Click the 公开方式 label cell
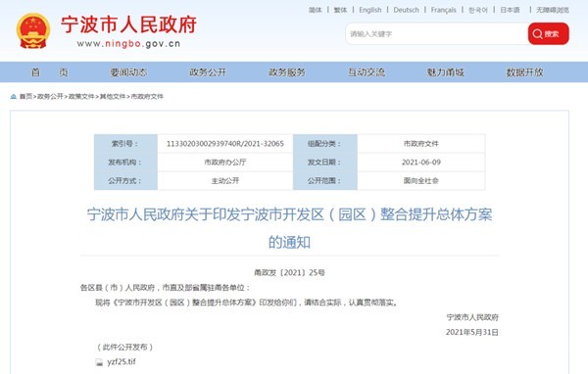588x374 pixels. tap(125, 180)
